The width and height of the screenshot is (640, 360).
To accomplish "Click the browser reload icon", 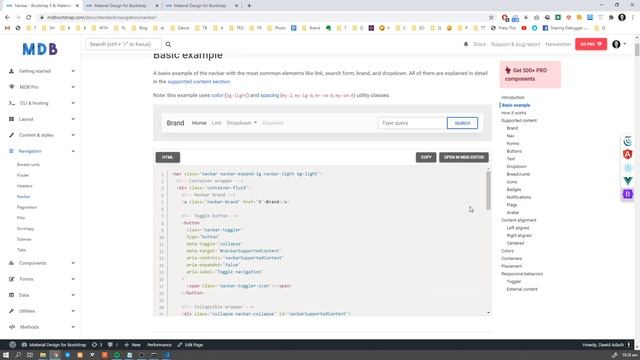I will (x=29, y=18).
